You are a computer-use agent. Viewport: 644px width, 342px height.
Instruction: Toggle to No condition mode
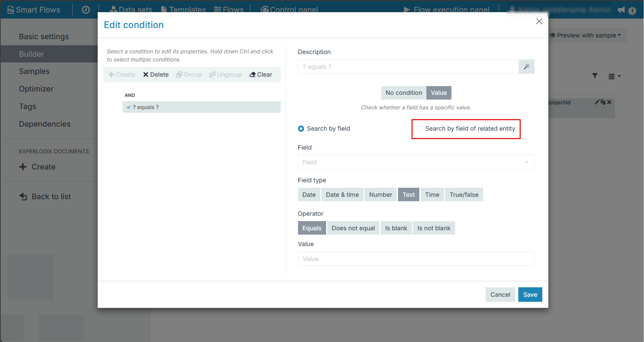(x=403, y=93)
